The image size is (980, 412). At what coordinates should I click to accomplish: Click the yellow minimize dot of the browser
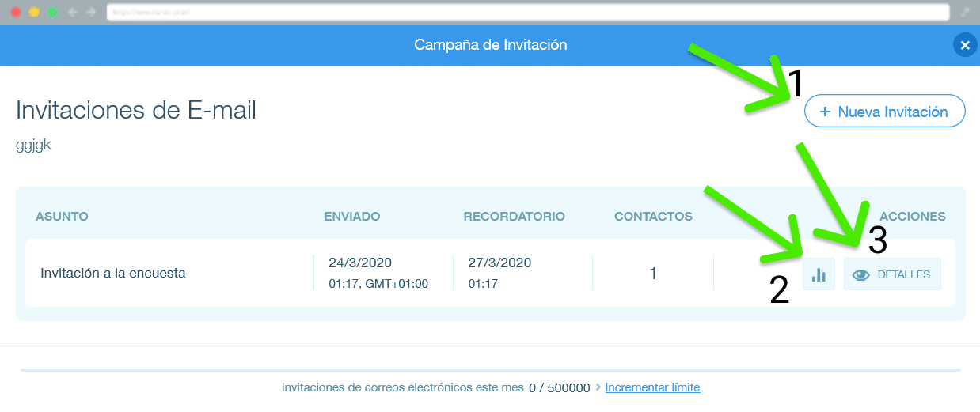[x=34, y=13]
